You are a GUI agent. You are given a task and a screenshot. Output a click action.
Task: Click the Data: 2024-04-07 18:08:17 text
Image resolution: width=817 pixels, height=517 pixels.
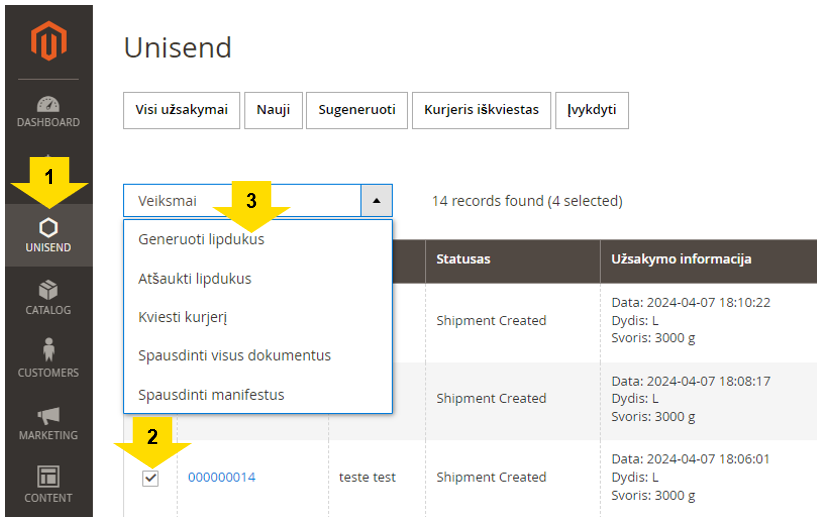[x=691, y=381]
